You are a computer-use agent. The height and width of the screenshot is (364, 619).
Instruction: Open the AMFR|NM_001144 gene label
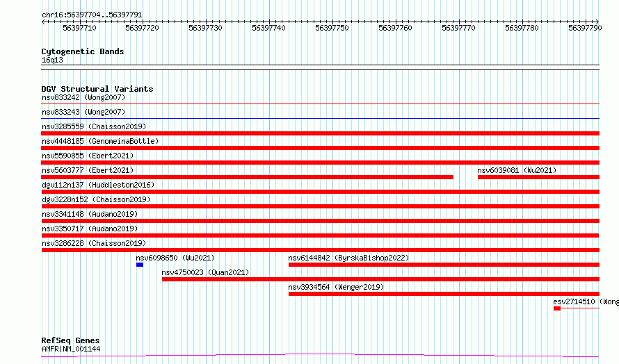(x=71, y=349)
